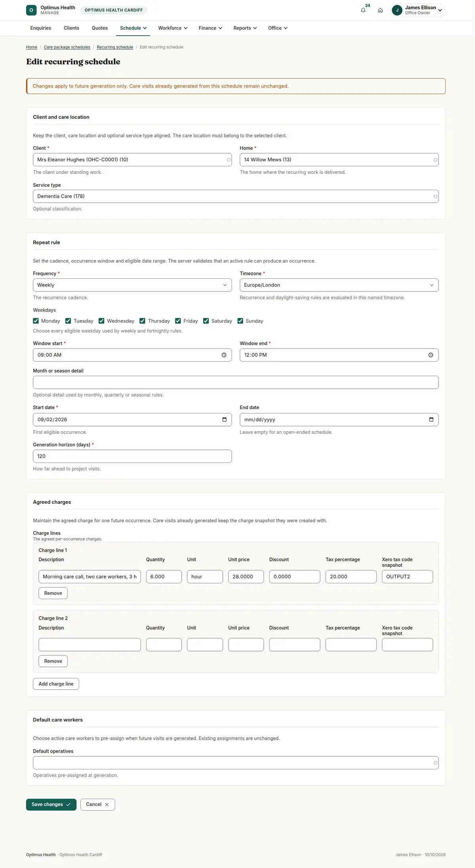Click Add charge line button
This screenshot has width=475, height=868.
pos(56,684)
